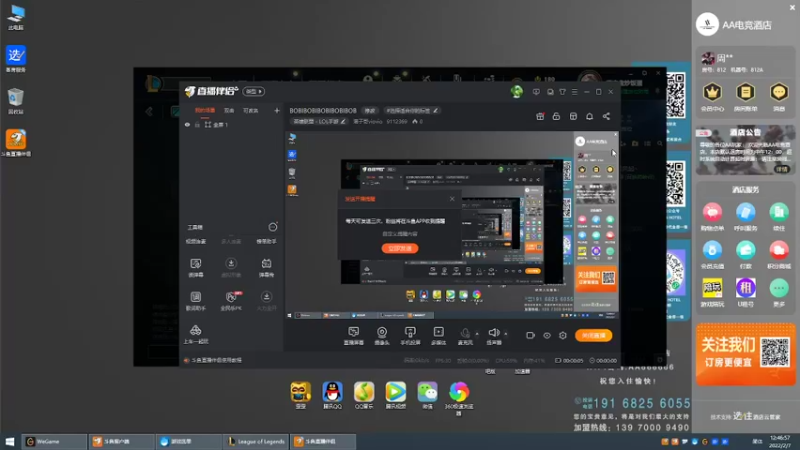Screen dimensions: 800x450
Task: Open the store icon in header toolbar
Action: click(x=573, y=116)
